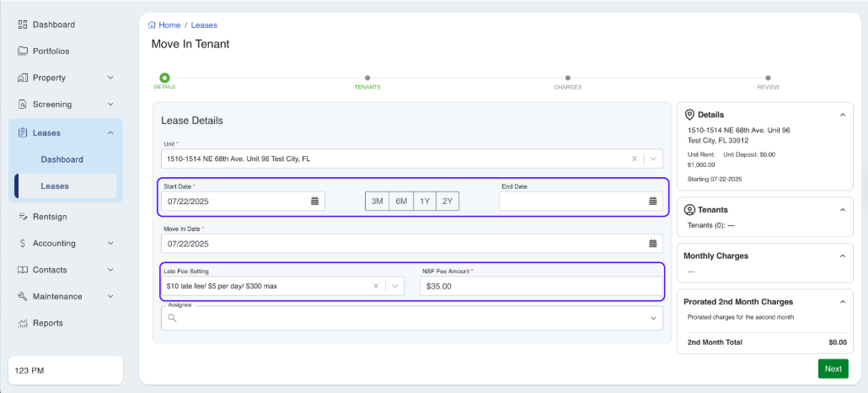Open the End Date calendar icon
This screenshot has width=868, height=393.
pyautogui.click(x=652, y=201)
